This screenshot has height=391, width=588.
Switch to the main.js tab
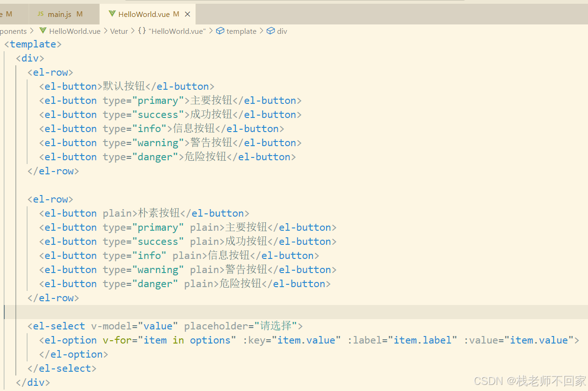pos(60,14)
